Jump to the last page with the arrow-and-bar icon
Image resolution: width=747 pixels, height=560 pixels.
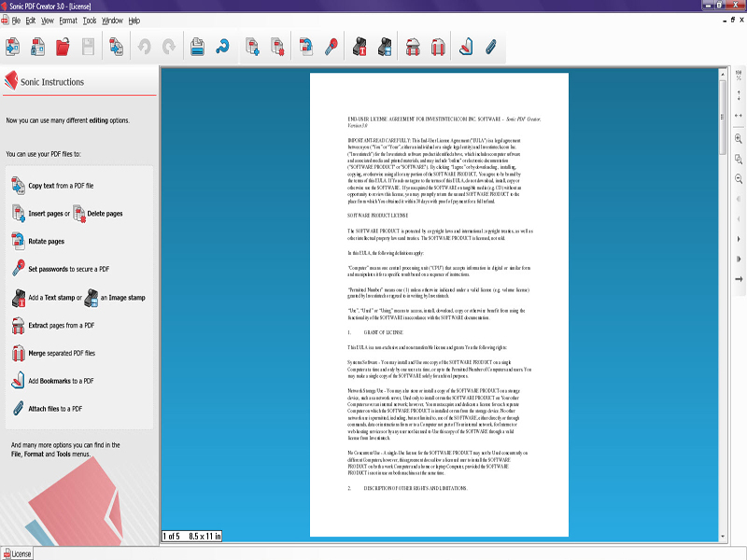[739, 259]
